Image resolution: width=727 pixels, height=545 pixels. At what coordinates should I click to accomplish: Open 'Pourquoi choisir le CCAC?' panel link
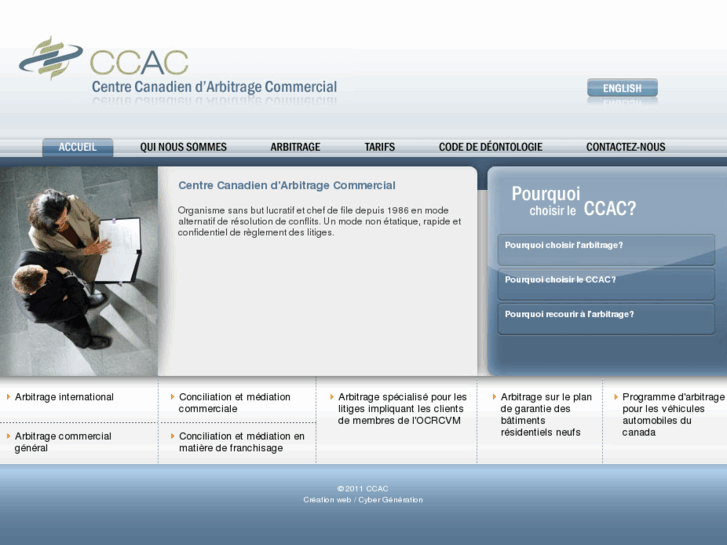[606, 284]
